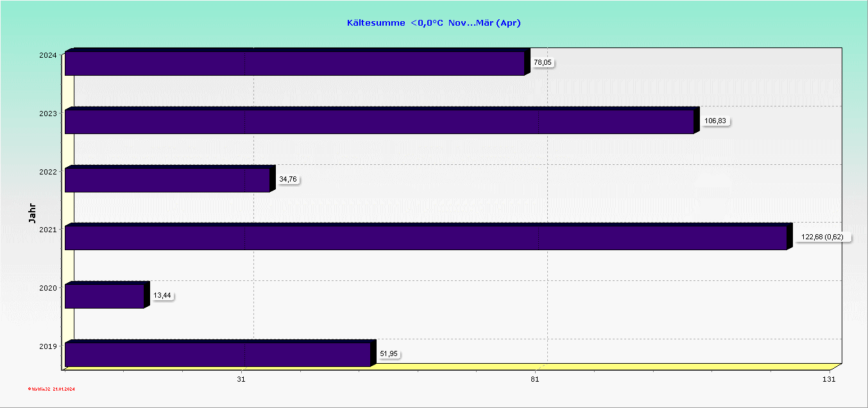Click the 2024 year axis label
The height and width of the screenshot is (408, 868).
pyautogui.click(x=48, y=55)
